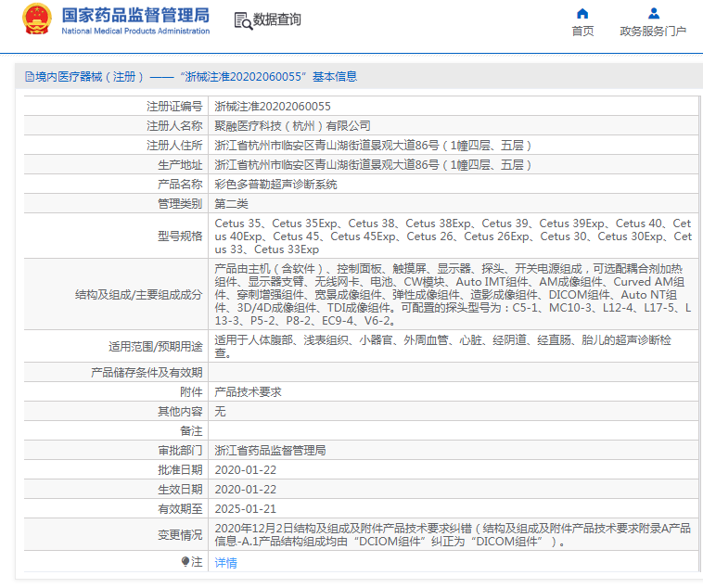Click the 生产地址 label
Screen dimensions: 703x588
180,164
